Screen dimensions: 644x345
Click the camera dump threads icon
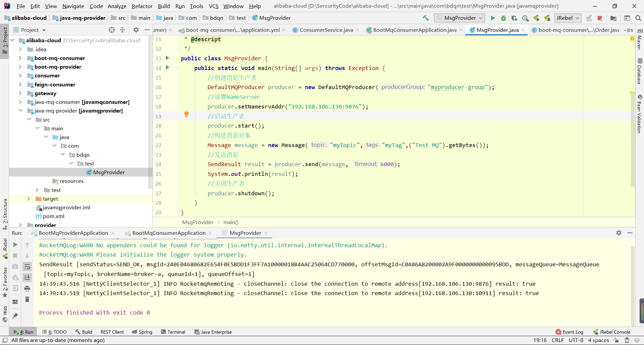pyautogui.click(x=15, y=267)
